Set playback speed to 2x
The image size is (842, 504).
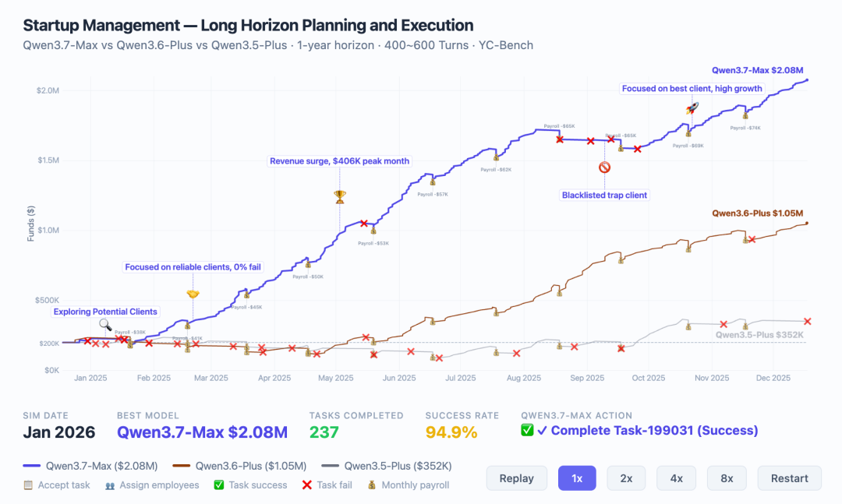point(626,478)
